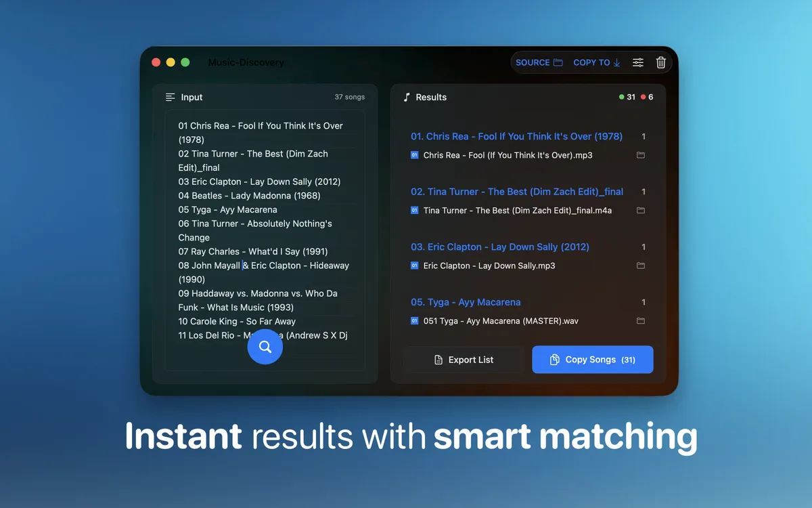Click the blue magnifying glass search button
Screen dimensions: 812x508
pos(265,347)
